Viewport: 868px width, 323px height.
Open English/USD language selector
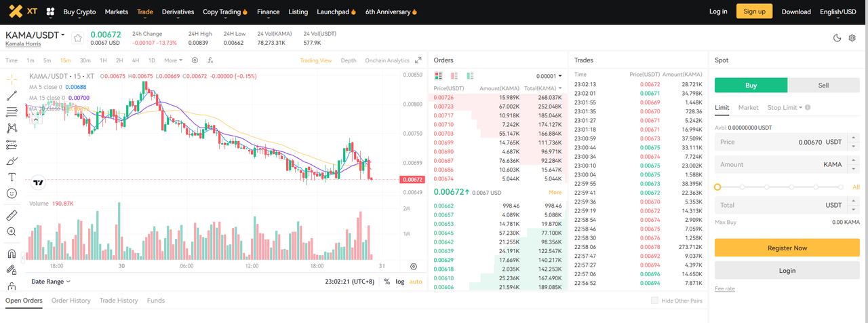[x=837, y=12]
